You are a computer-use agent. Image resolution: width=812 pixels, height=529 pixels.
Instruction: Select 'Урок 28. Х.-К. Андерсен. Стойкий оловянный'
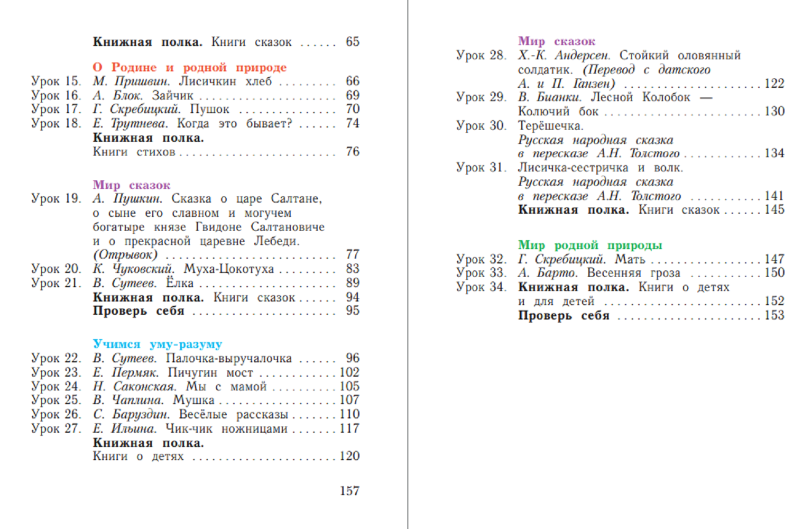[598, 56]
